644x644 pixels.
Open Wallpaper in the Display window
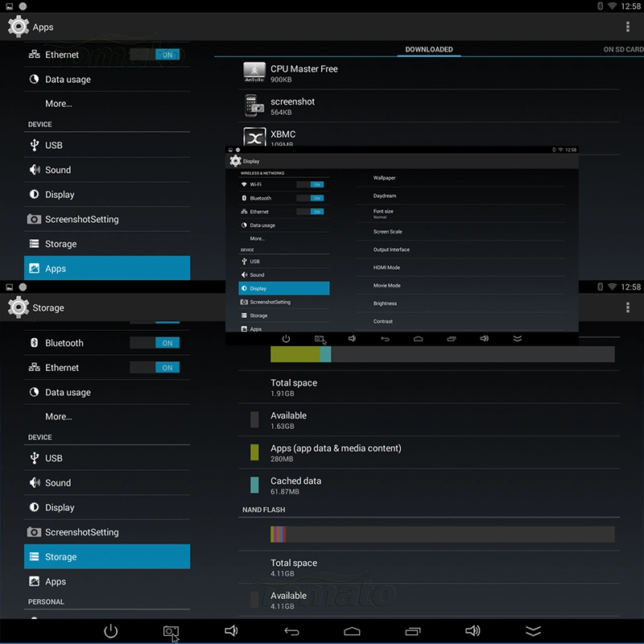pyautogui.click(x=460, y=178)
